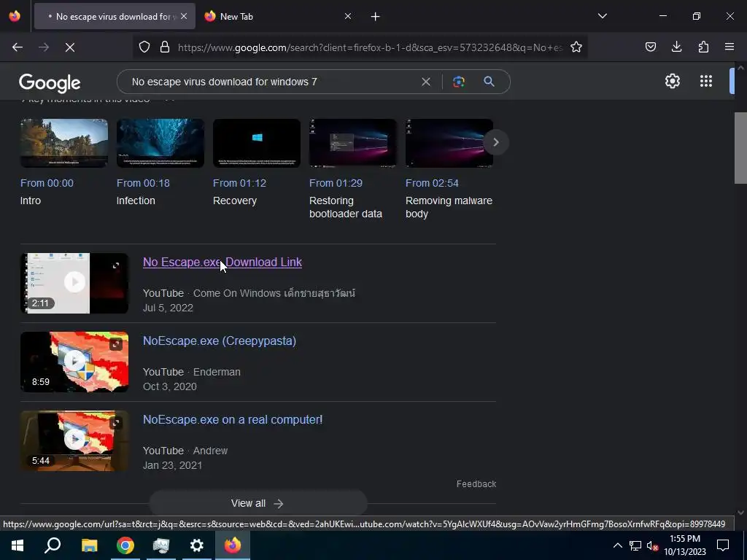
Task: Click the page vertical scrollbar thumb
Action: coord(740,147)
